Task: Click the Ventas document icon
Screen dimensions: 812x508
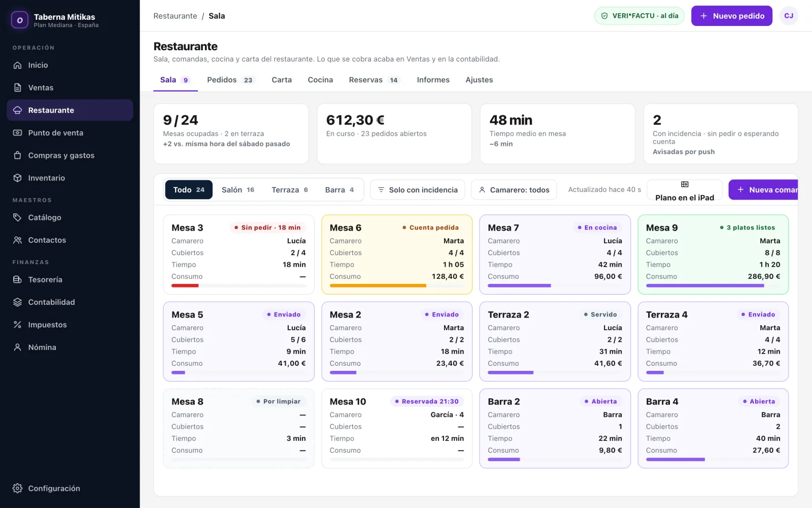Action: (x=18, y=87)
